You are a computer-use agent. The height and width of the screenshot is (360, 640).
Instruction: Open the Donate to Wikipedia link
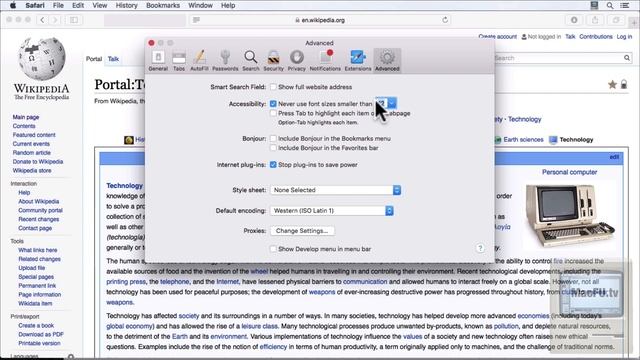tap(38, 162)
